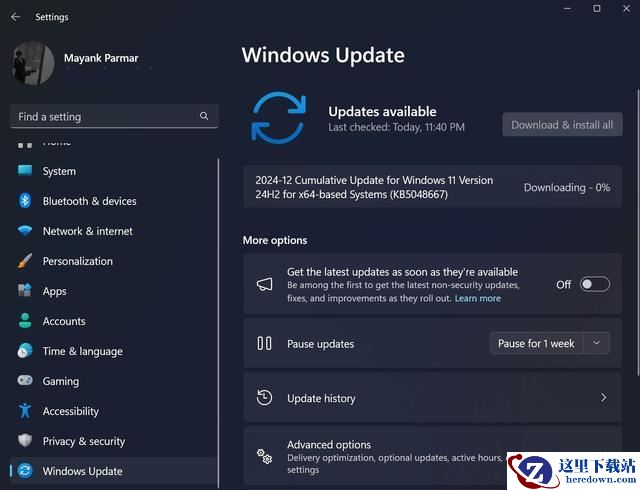The image size is (640, 490).
Task: Select Windows Update in sidebar
Action: 113,471
